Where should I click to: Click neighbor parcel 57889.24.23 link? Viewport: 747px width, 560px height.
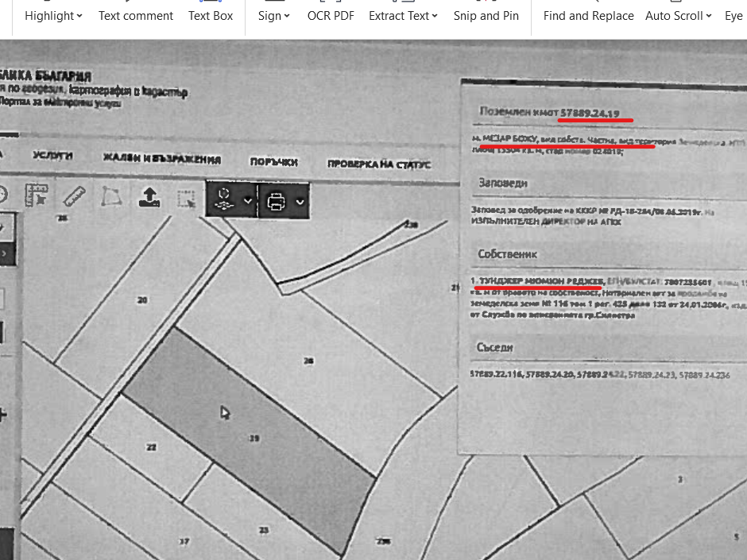(652, 375)
